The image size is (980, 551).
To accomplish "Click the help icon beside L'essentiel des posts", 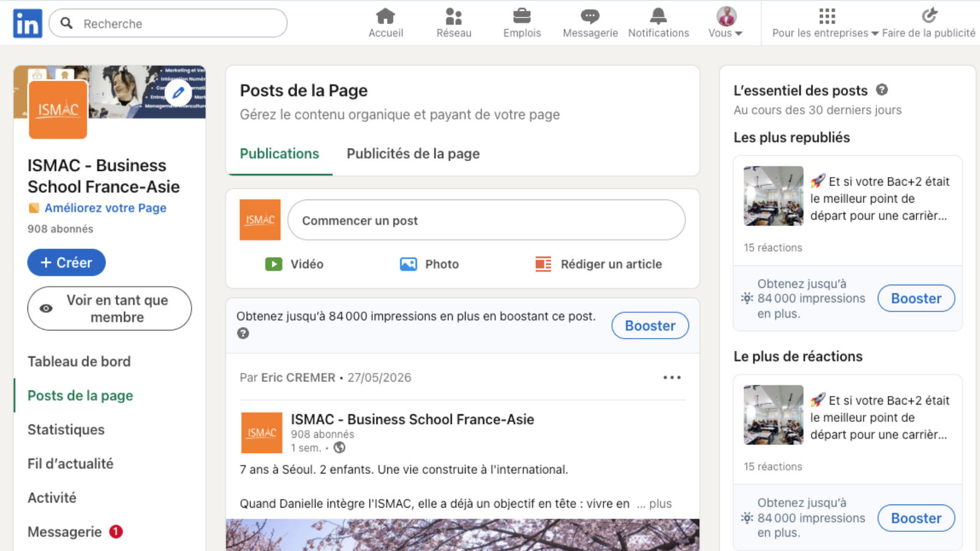I will tap(882, 90).
